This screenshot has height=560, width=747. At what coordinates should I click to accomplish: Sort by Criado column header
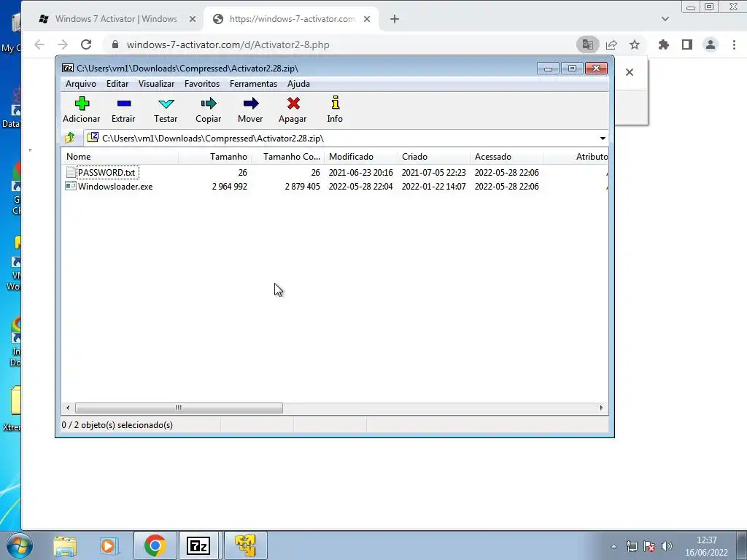pos(433,157)
